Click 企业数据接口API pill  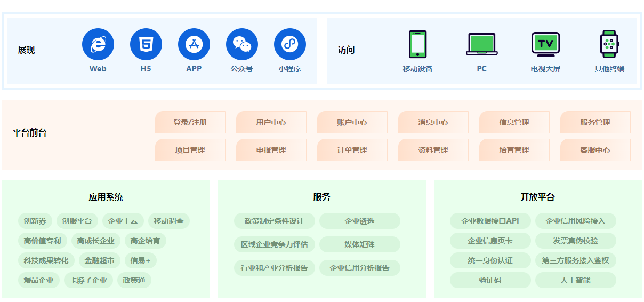pyautogui.click(x=490, y=221)
